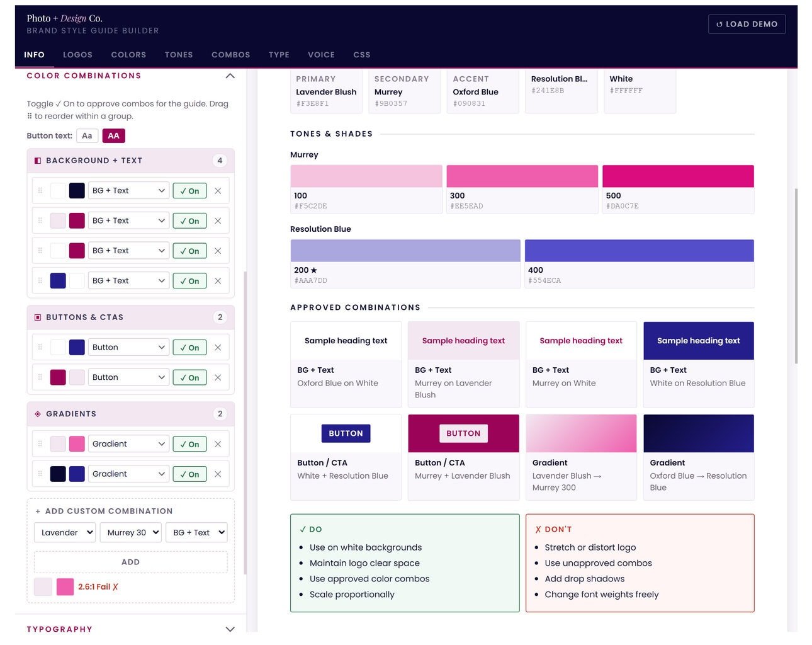This screenshot has width=812, height=645.
Task: Open the BG + Text dropdown on the first row
Action: [x=128, y=190]
